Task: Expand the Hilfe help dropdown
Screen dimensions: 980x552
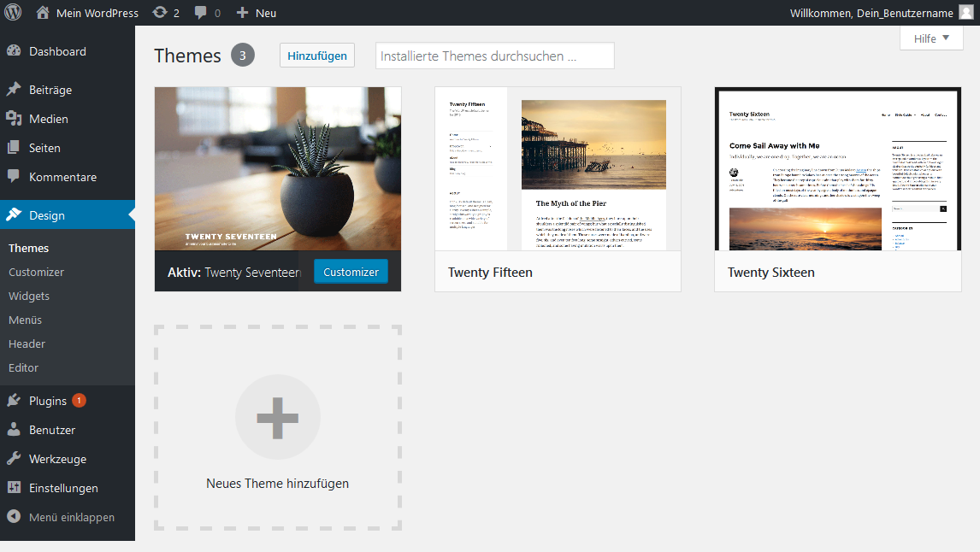Action: (931, 38)
